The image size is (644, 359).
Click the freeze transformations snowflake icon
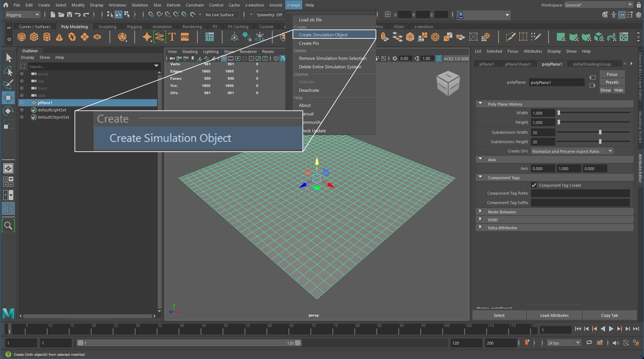[260, 37]
